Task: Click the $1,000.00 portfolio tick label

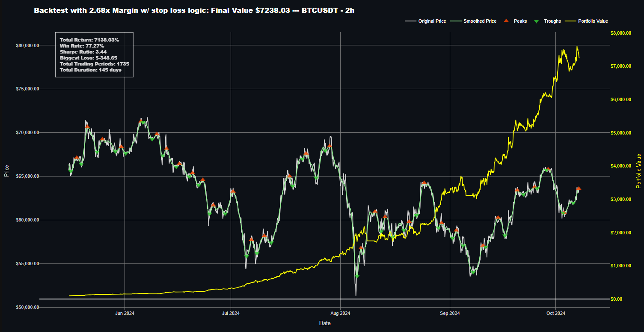Action: click(620, 266)
